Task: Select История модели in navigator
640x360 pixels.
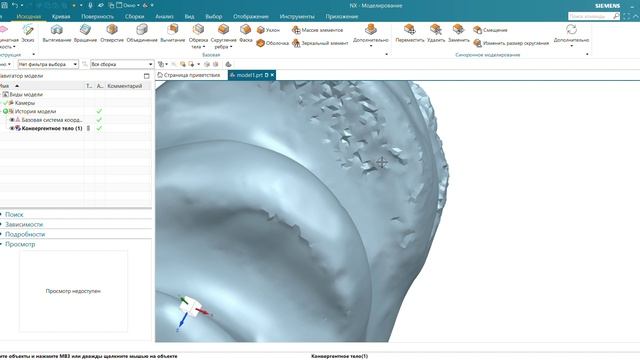Action: (x=35, y=111)
